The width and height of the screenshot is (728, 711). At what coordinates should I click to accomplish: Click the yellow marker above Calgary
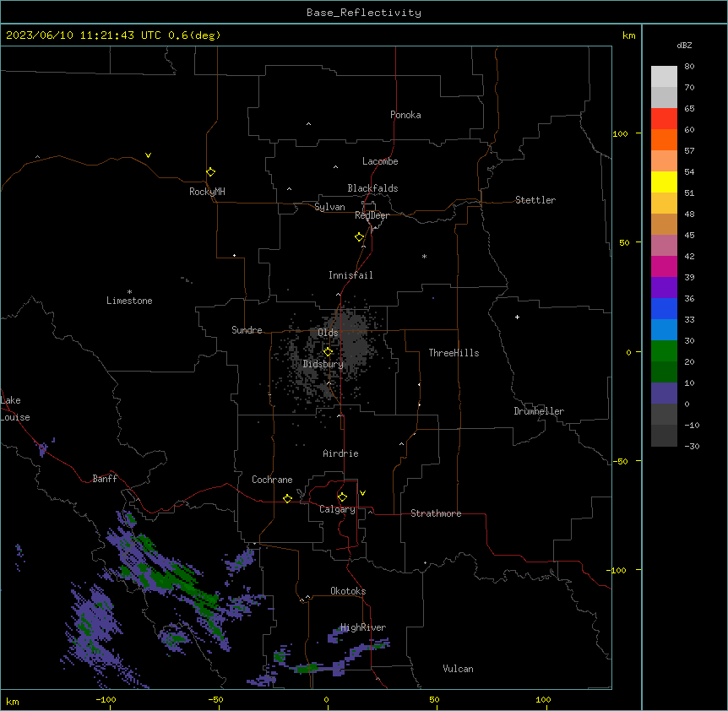342,497
